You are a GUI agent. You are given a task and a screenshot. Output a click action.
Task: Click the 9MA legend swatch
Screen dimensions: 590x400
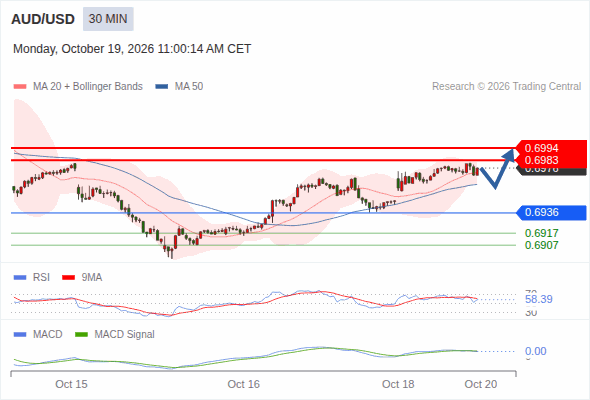coord(68,278)
